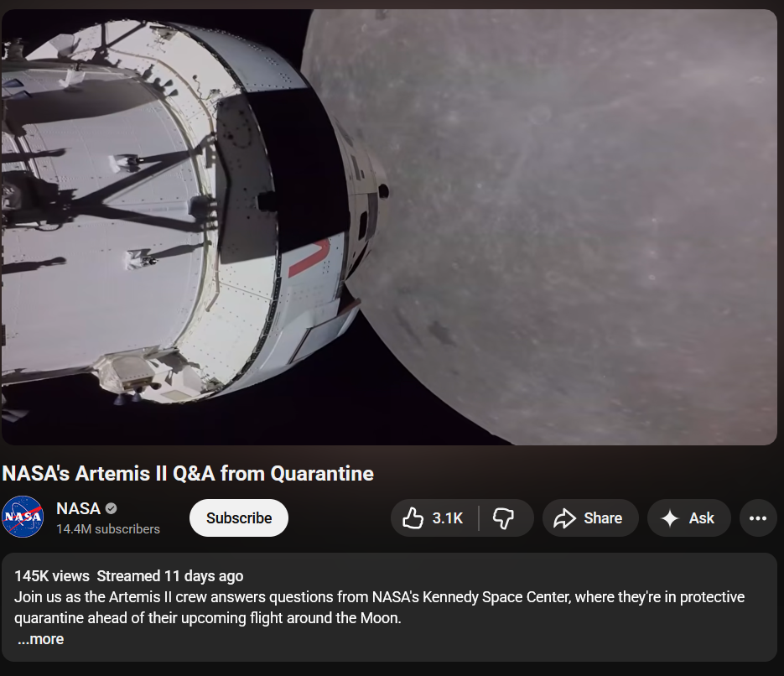Click the 145K views text
784x676 pixels.
pyautogui.click(x=52, y=576)
